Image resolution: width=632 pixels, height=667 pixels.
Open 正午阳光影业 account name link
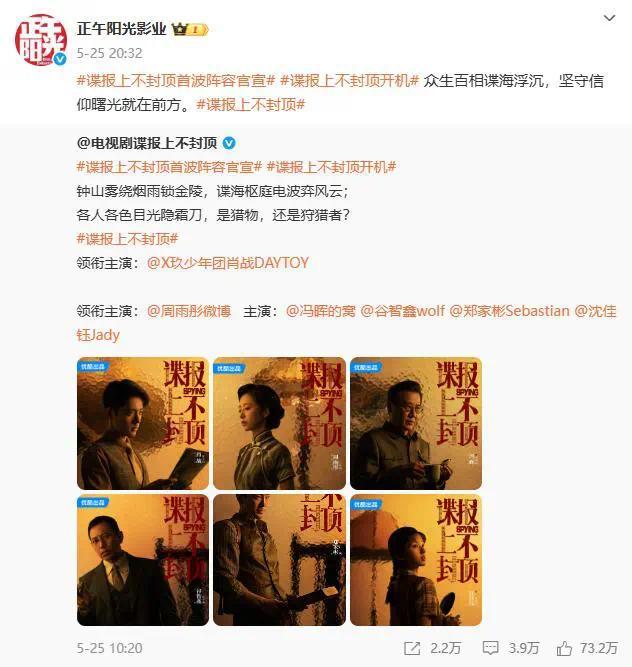[121, 29]
